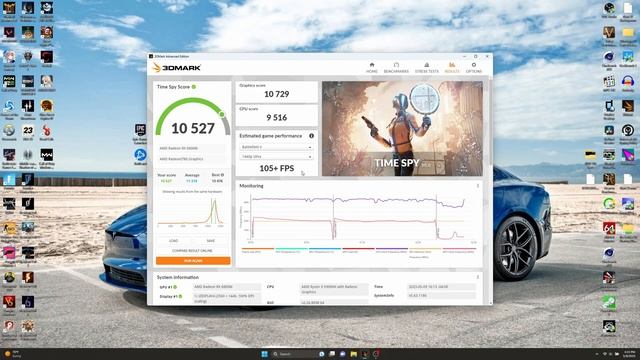Select the white 23 game desktop icon
Screen dimensions: 640x360
tap(28, 133)
